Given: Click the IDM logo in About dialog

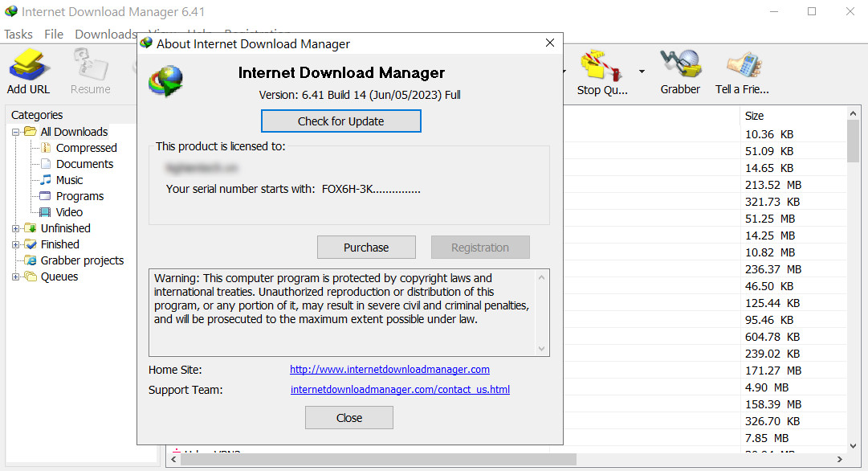Looking at the screenshot, I should click(165, 81).
